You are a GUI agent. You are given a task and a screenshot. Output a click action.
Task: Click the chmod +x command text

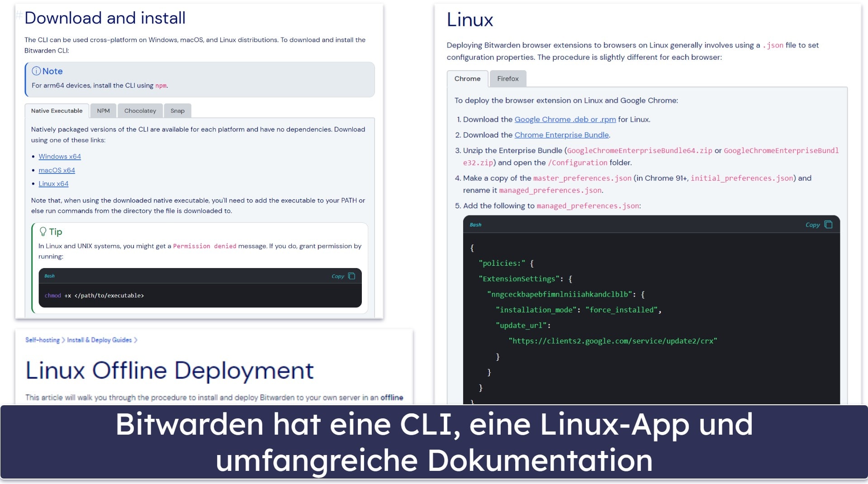(94, 296)
